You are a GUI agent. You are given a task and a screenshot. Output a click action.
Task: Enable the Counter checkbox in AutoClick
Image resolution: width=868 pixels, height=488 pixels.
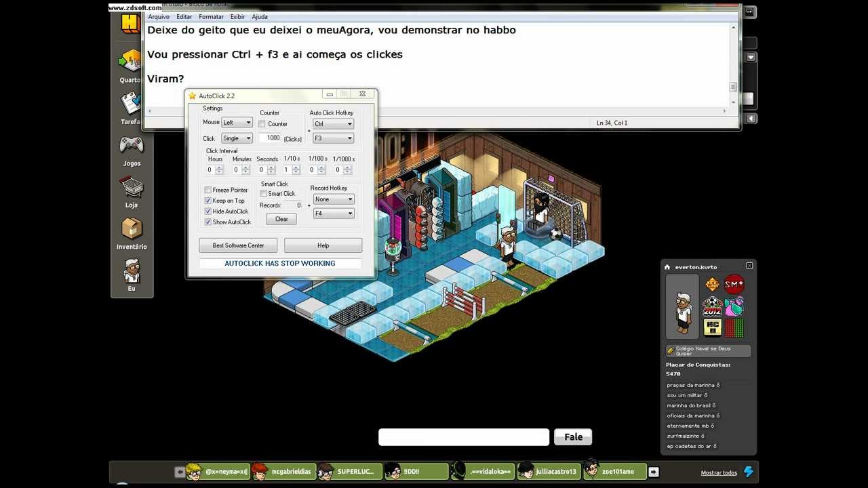[x=262, y=124]
